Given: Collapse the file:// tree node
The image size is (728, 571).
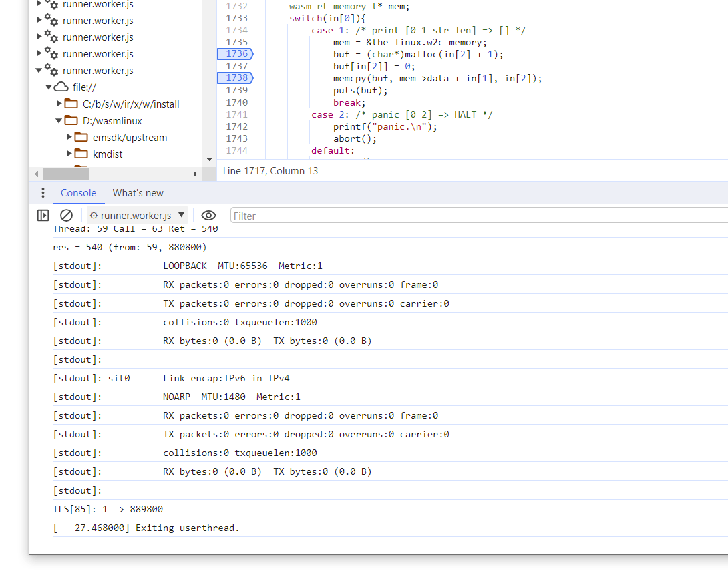Looking at the screenshot, I should 48,87.
